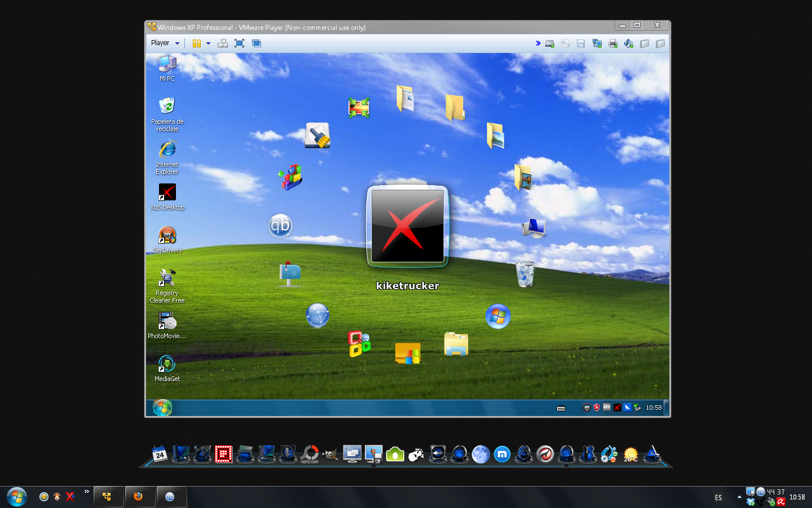This screenshot has height=508, width=812.
Task: Click the VMware Tools icon in XP tray
Action: [x=607, y=407]
